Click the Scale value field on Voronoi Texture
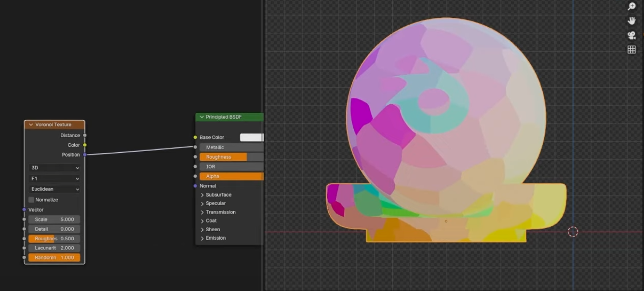The image size is (644, 291). click(x=54, y=219)
